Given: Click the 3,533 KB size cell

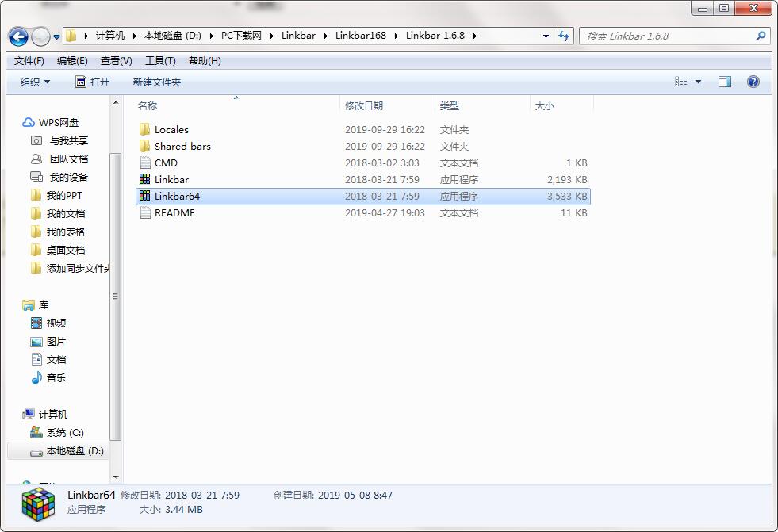Looking at the screenshot, I should click(x=567, y=196).
